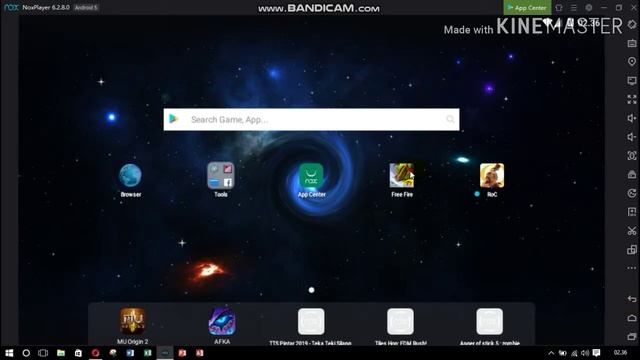Image resolution: width=640 pixels, height=360 pixels.
Task: Click the monitor icon in Nox sidebar
Action: pos(632,80)
